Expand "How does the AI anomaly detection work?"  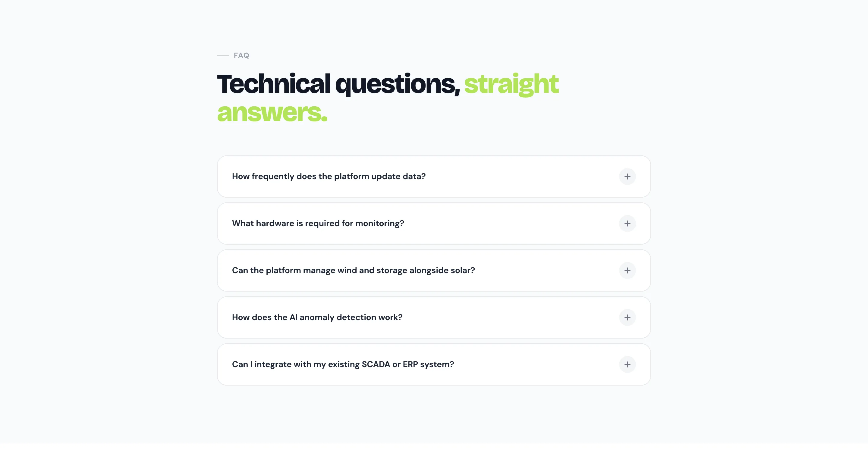click(x=317, y=317)
